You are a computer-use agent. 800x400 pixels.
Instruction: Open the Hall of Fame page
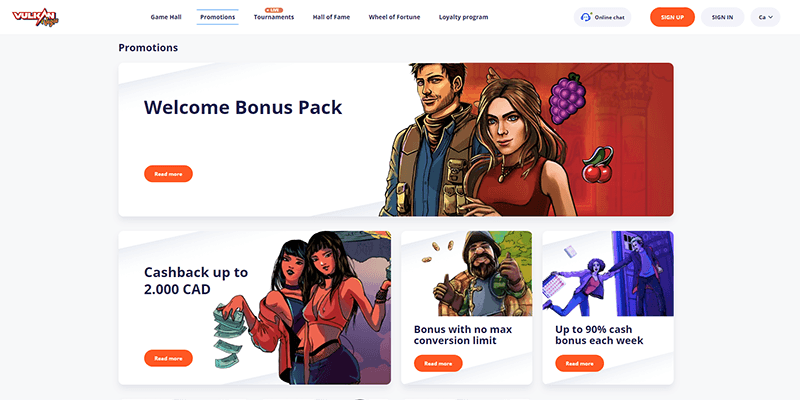(x=331, y=17)
